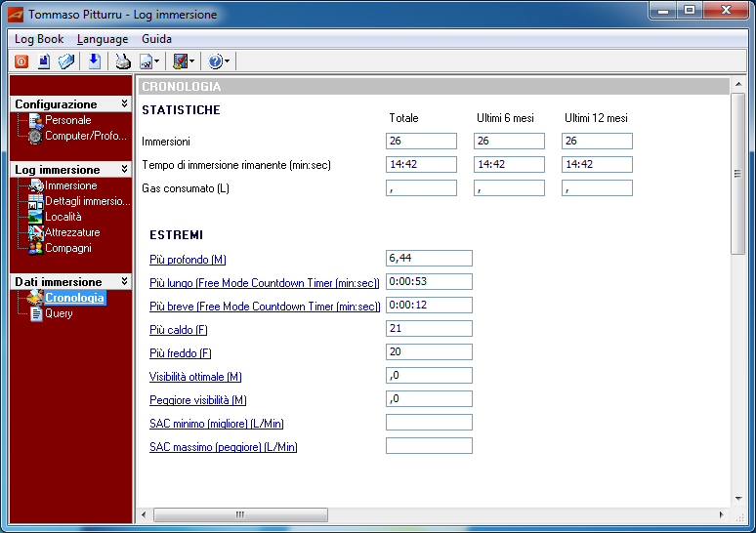
Task: Click the Dettagli immersio... table icon
Action: [x=36, y=201]
